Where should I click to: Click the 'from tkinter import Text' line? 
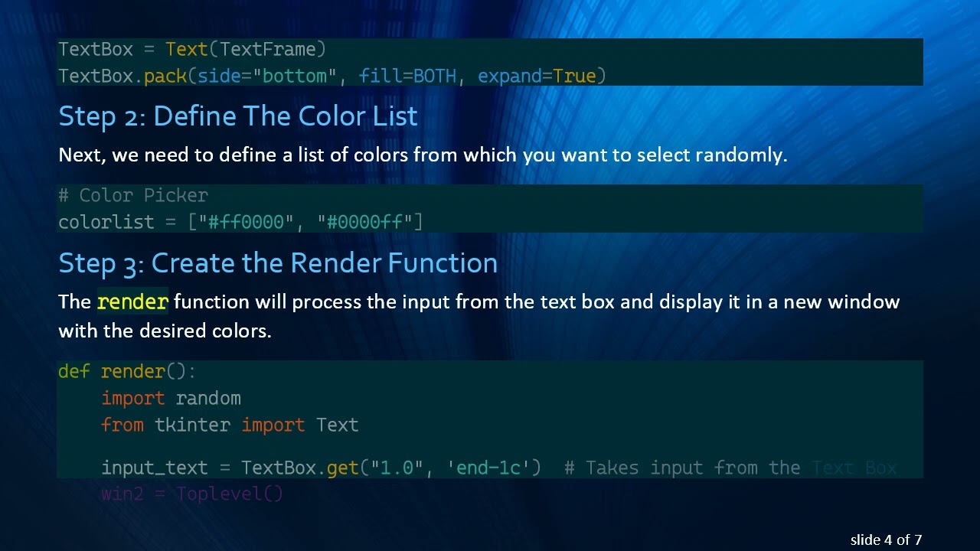pos(230,425)
